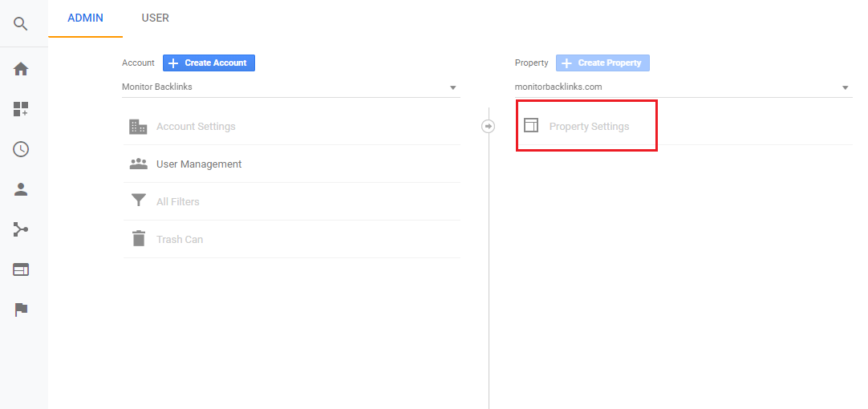Open Real-Time reports clock icon
This screenshot has width=868, height=409.
click(21, 149)
